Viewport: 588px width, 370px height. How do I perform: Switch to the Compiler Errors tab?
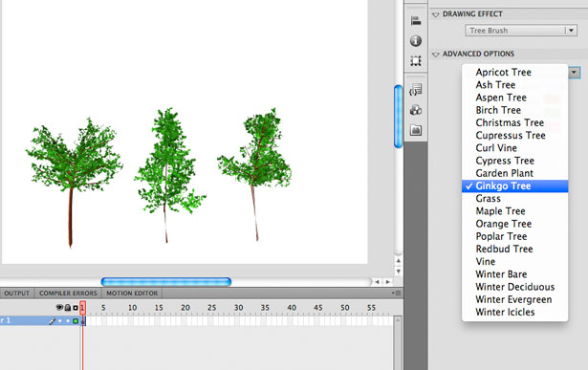point(68,294)
